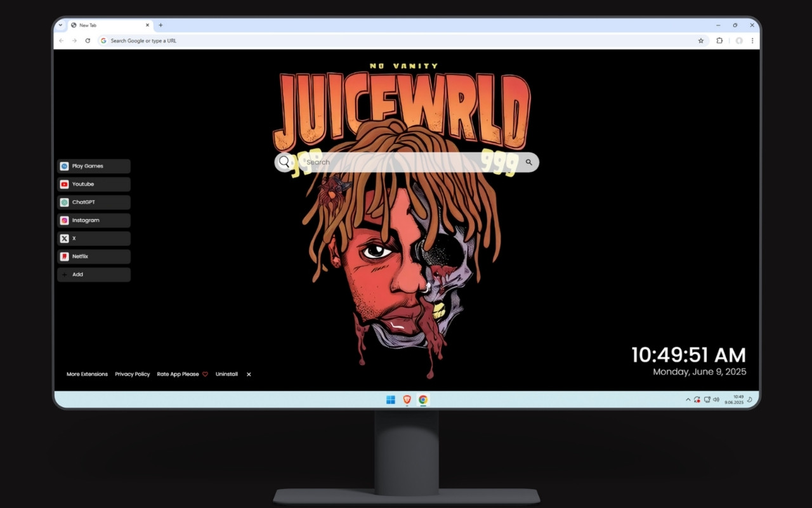Dismiss footer links with X icon
The image size is (812, 508).
pos(249,375)
